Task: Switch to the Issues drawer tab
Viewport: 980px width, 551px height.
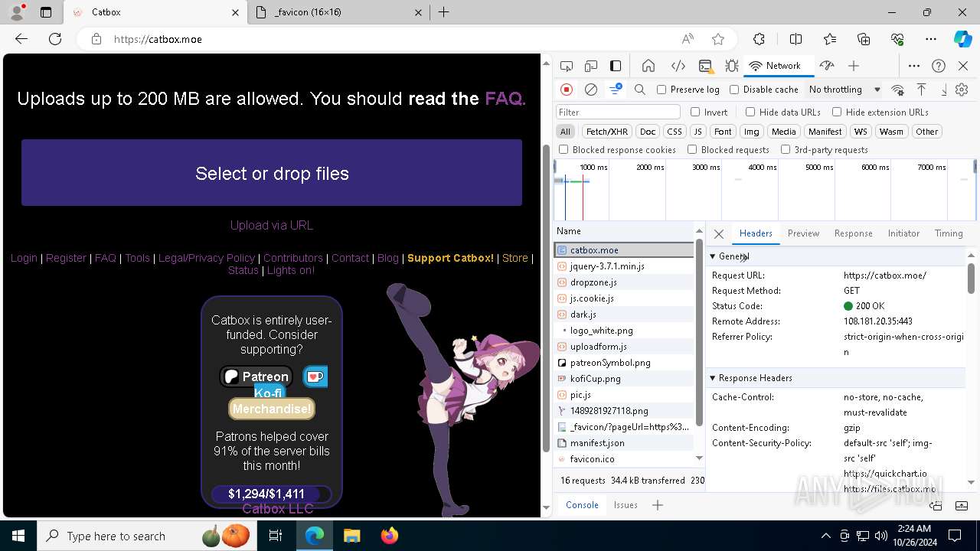Action: click(x=626, y=505)
